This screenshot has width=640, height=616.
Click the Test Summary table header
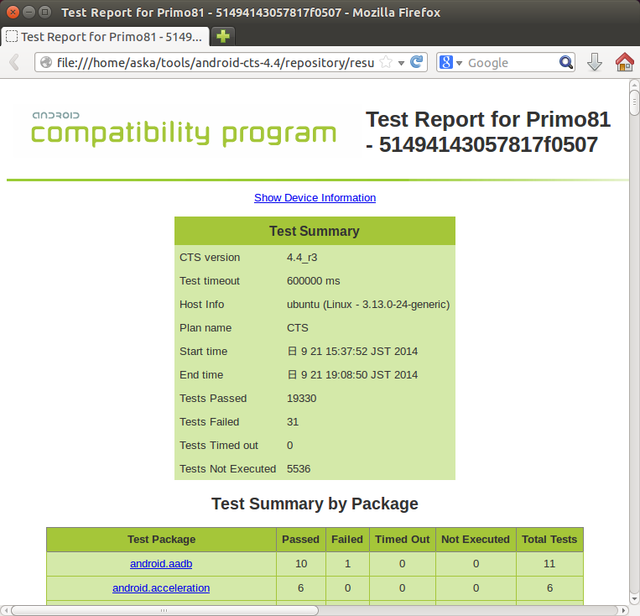pos(315,231)
